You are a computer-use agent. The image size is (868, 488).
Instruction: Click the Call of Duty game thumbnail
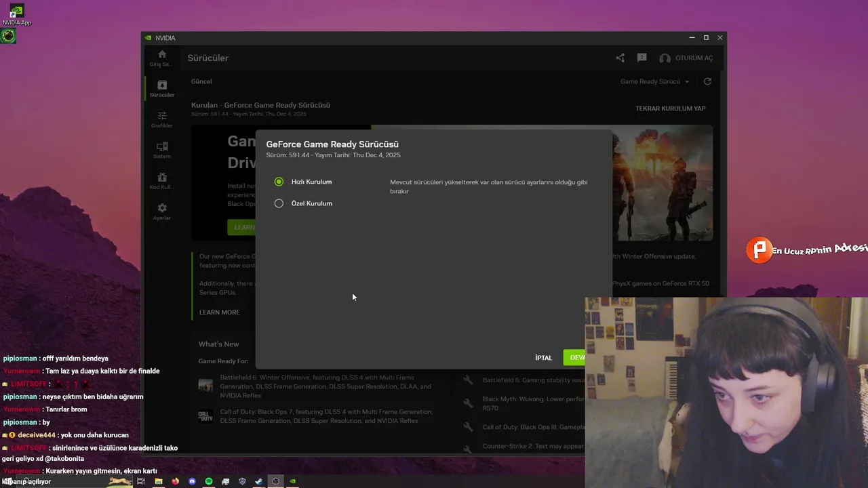205,416
